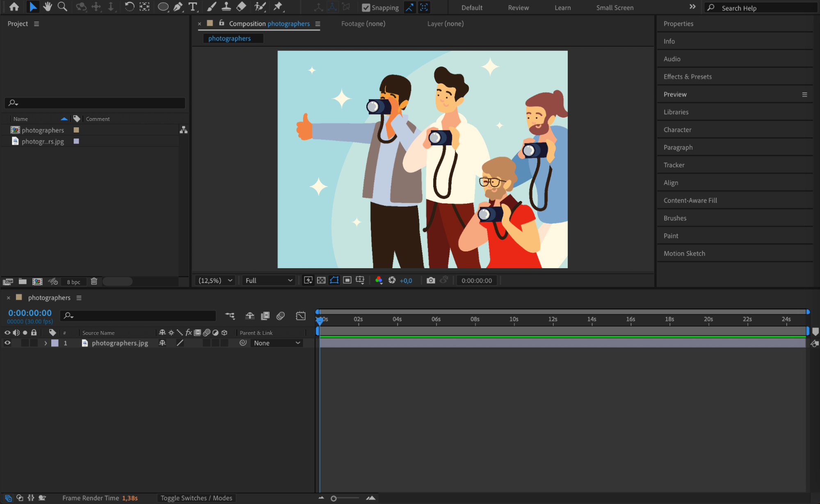Image resolution: width=820 pixels, height=504 pixels.
Task: Select the Puppet Pin tool
Action: coord(278,7)
